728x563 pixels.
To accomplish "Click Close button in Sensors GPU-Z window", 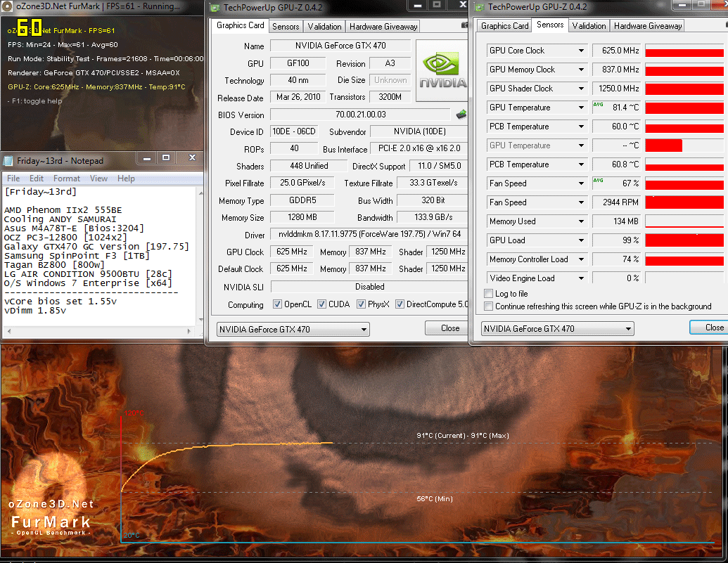I will (710, 328).
